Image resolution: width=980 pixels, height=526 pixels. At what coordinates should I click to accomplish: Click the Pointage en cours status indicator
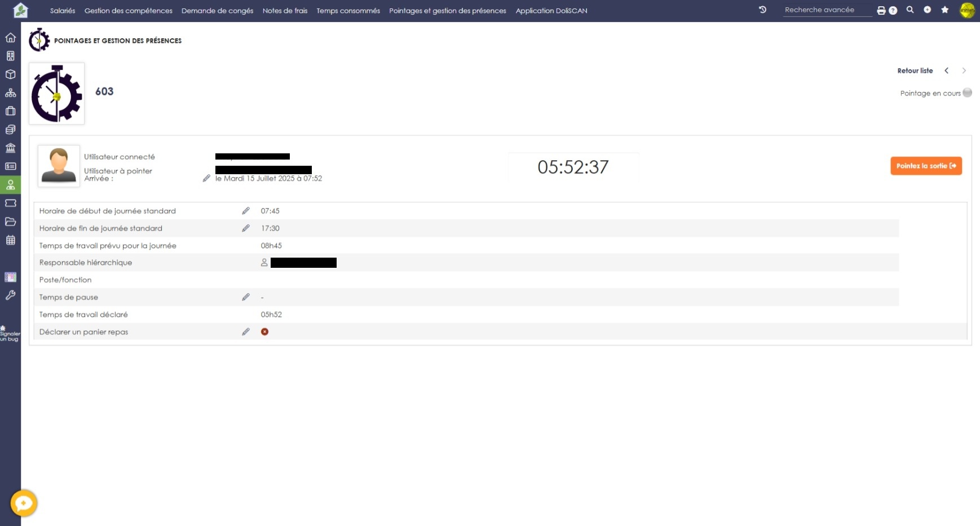pos(968,93)
